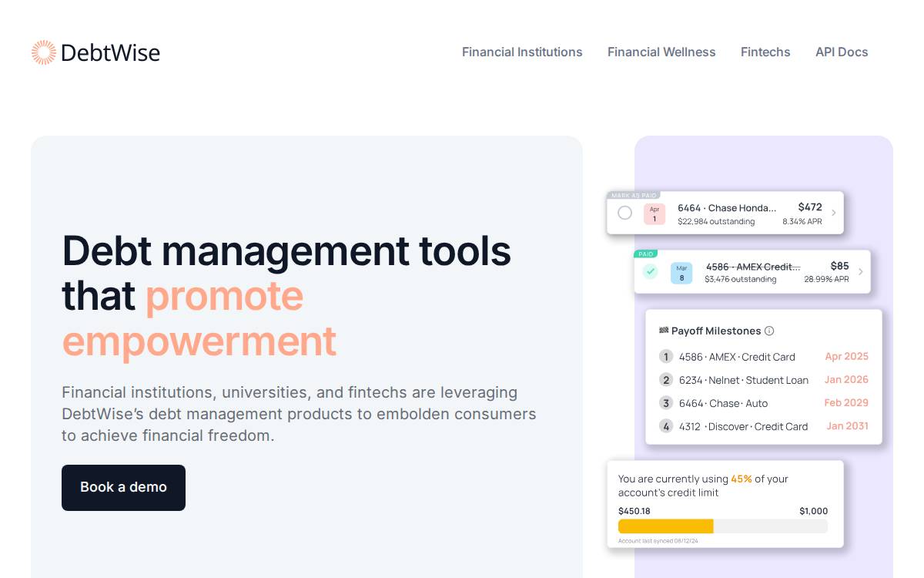Click '6464 · Chase Honda...' account name

(x=727, y=208)
